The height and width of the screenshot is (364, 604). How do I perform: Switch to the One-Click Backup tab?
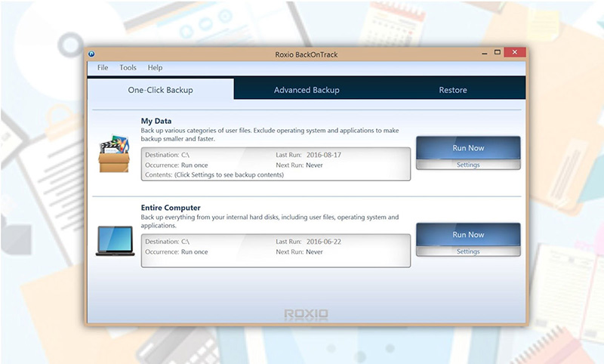coord(160,89)
